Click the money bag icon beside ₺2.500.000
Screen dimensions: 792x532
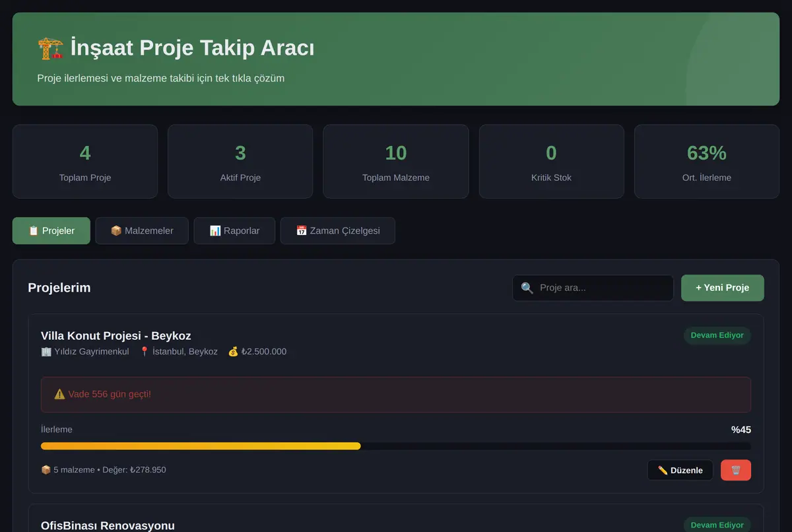pos(233,352)
